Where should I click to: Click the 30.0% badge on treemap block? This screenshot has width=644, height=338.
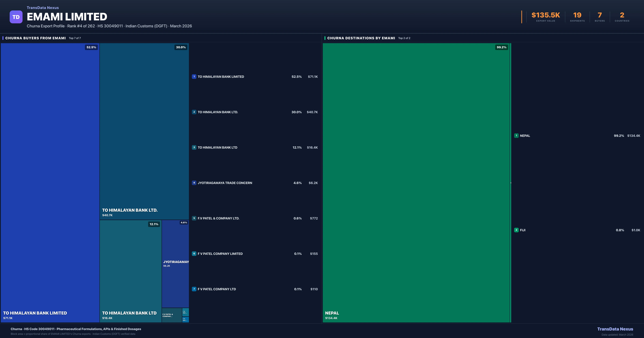[x=180, y=47]
